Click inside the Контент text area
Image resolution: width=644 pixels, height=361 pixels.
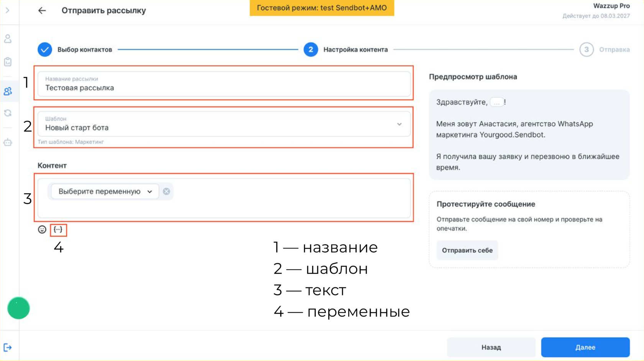(224, 198)
